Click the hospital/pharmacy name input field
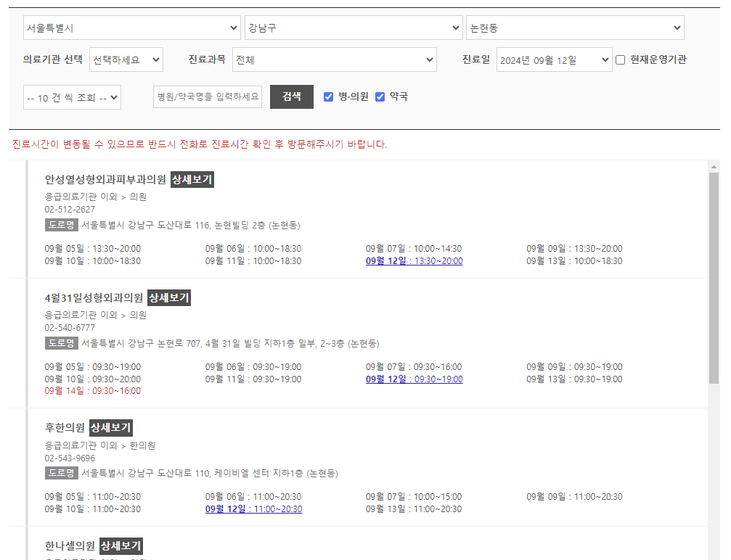This screenshot has height=560, width=731. pos(207,96)
